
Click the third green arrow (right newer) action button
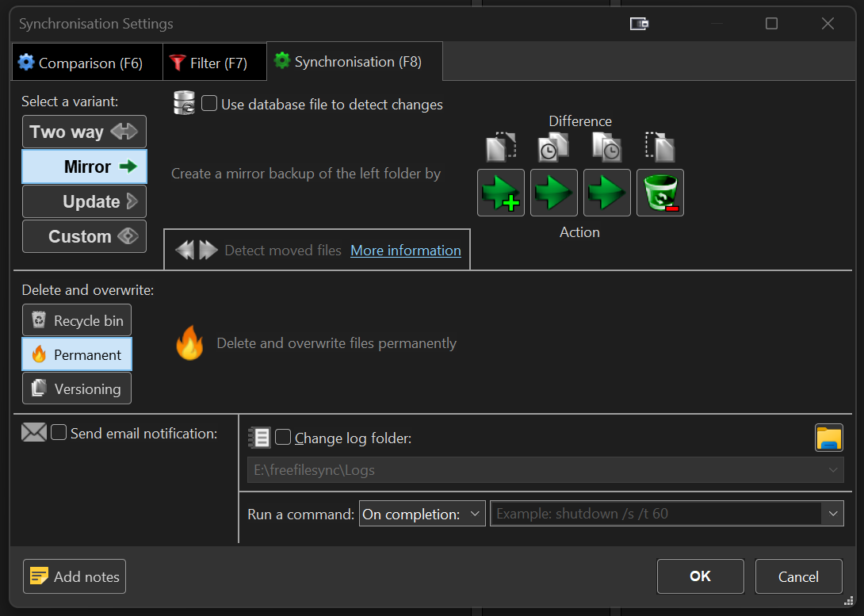(x=606, y=193)
